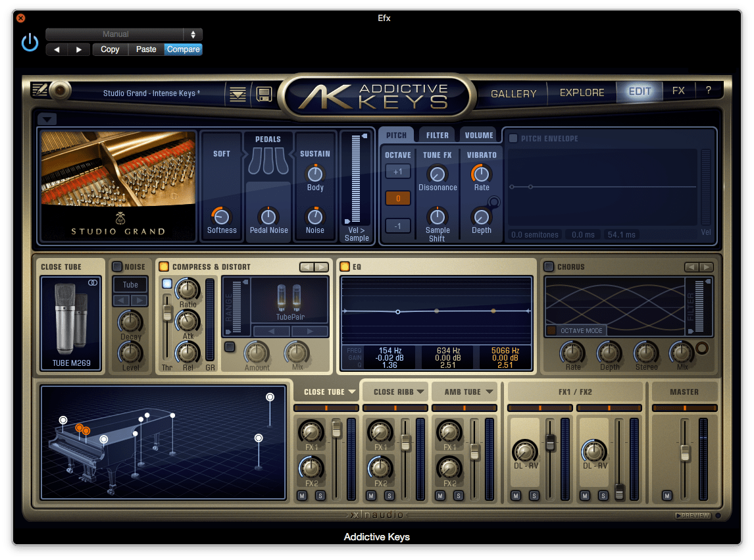The height and width of the screenshot is (560, 754).
Task: Click the noise Level knob
Action: (x=130, y=353)
